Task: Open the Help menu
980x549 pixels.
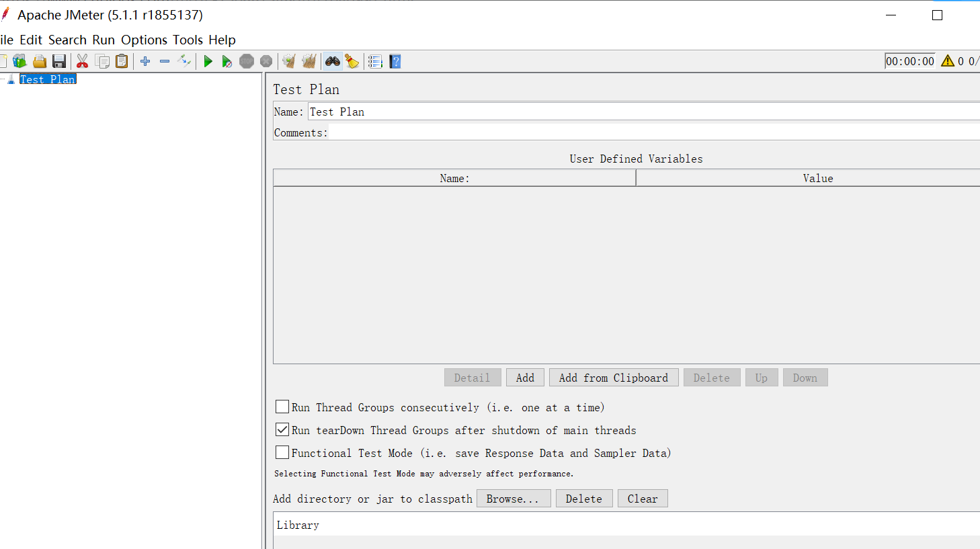Action: pyautogui.click(x=222, y=40)
